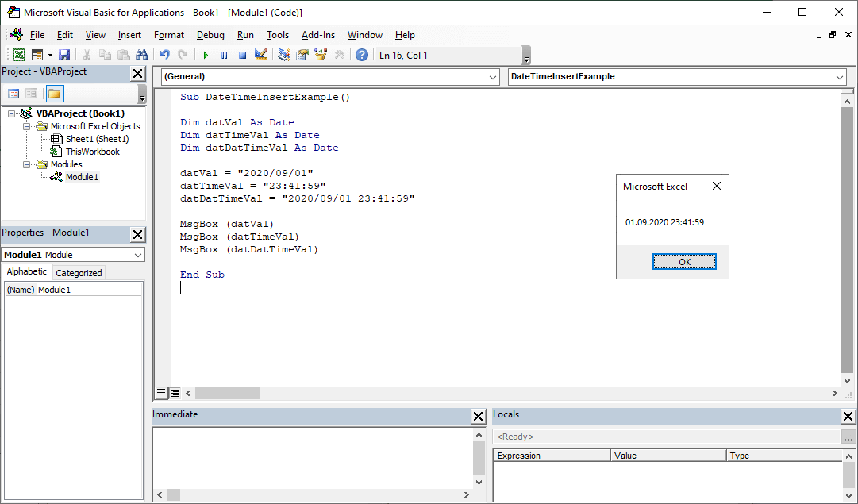
Task: Open the Insert object dropdown arrow in toolbar
Action: click(x=50, y=55)
